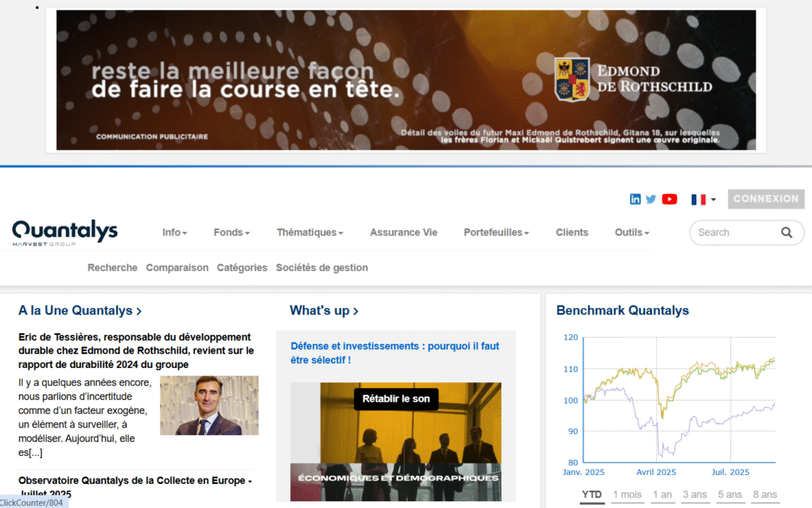Viewport: 812px width, 508px height.
Task: Go to Sociétés de gestion submenu
Action: [x=322, y=267]
